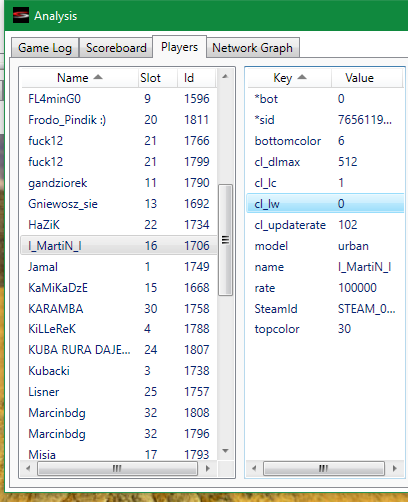Screen dimensions: 408x502
Task: Click the STEAM_0... value cell
Action: [x=367, y=309]
